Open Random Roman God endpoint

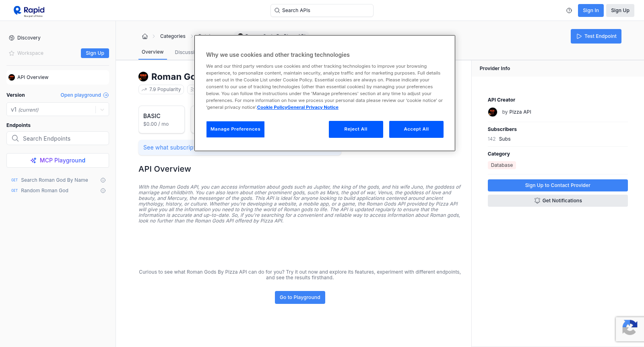(45, 191)
